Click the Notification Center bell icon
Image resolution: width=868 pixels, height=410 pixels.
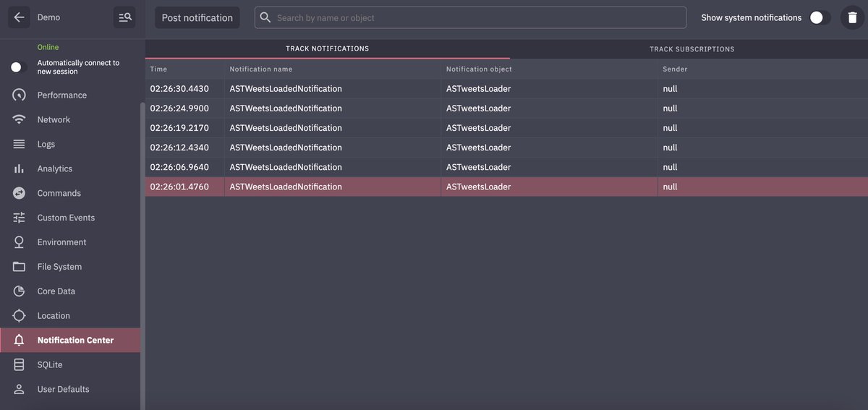tap(20, 341)
